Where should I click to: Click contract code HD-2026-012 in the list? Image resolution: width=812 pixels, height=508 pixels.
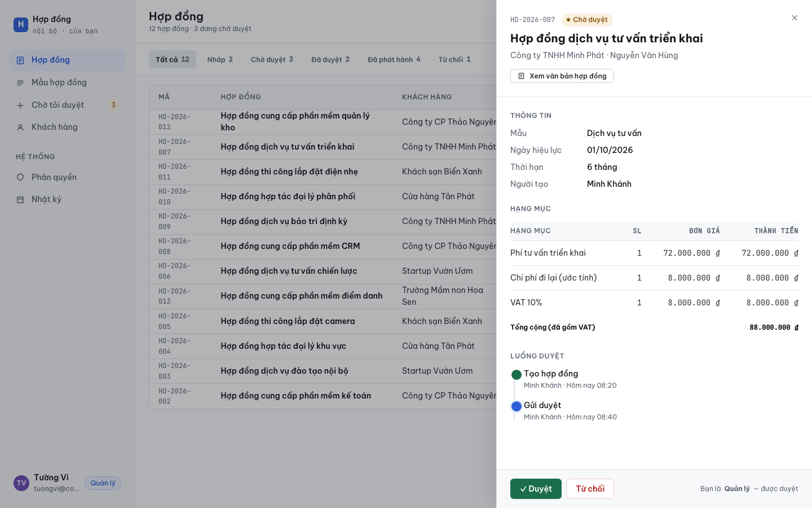(175, 122)
